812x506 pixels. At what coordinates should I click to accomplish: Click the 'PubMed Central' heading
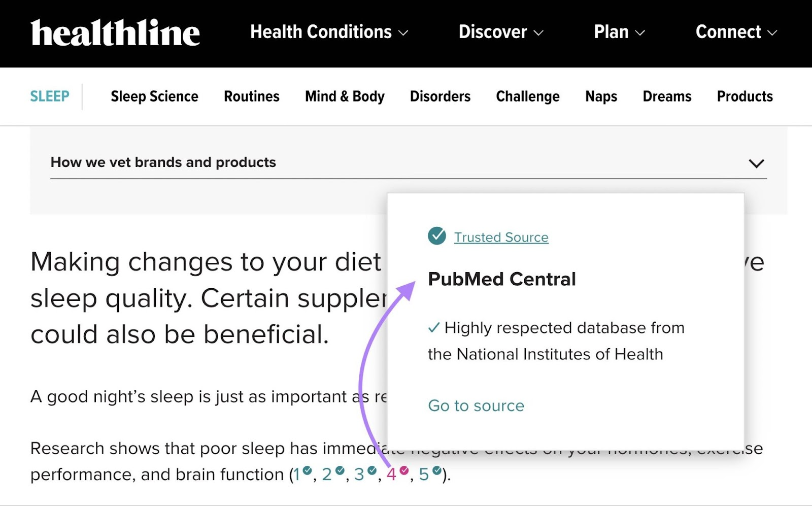click(502, 279)
